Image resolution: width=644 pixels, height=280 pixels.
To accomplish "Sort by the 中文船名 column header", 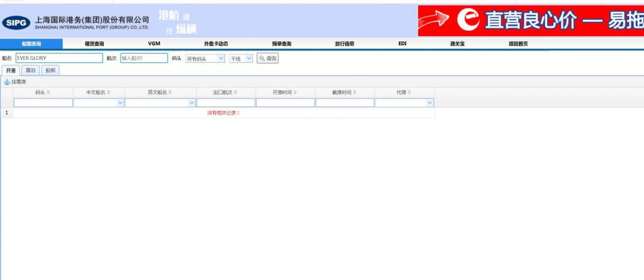I will pyautogui.click(x=99, y=92).
